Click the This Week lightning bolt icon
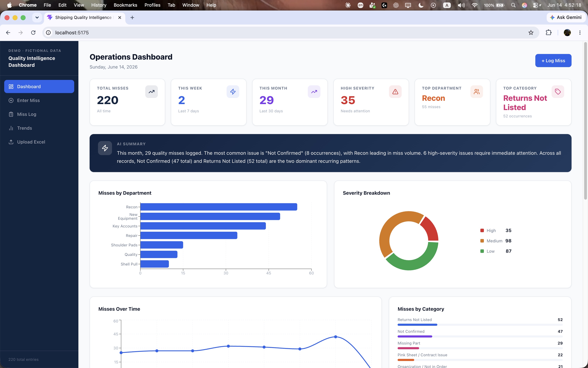 (233, 92)
